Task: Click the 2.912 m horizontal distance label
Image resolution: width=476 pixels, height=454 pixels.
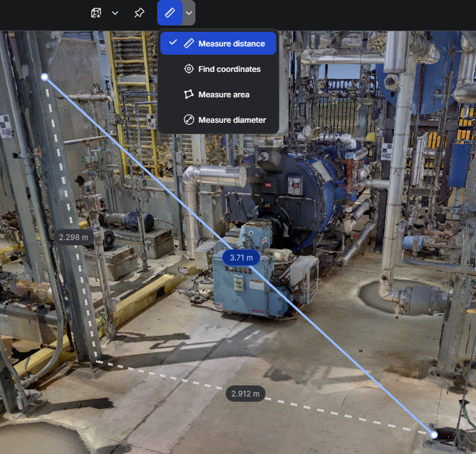Action: coord(245,394)
